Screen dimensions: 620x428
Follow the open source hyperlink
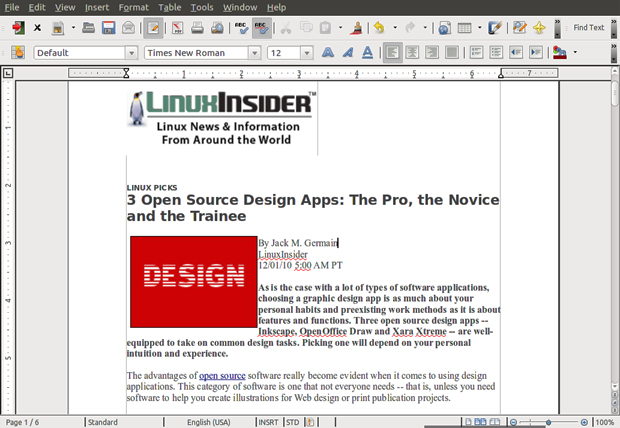222,375
